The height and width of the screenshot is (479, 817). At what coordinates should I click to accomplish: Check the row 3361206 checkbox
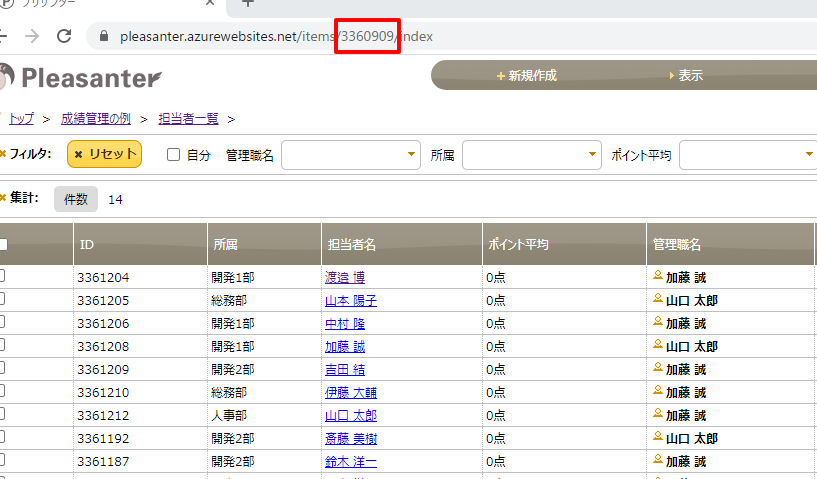pos(2,322)
